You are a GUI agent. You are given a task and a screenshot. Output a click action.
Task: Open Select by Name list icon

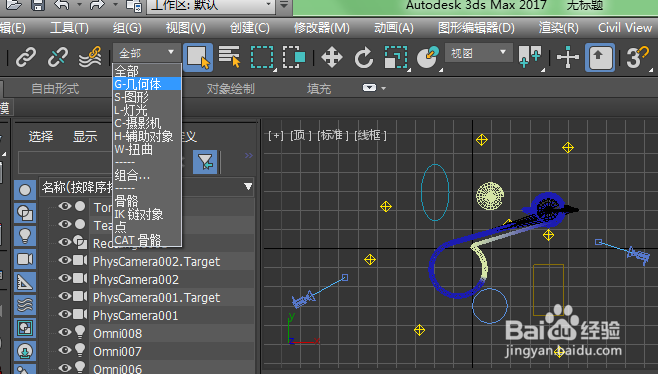pos(230,57)
